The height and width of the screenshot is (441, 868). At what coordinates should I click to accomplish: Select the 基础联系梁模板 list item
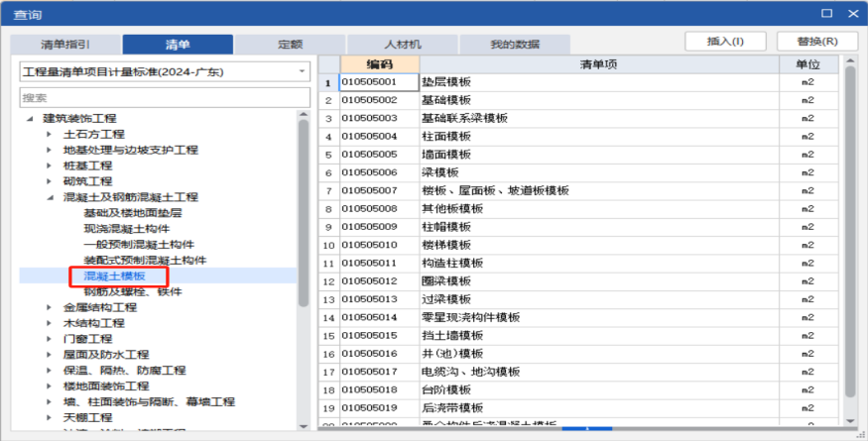[464, 118]
